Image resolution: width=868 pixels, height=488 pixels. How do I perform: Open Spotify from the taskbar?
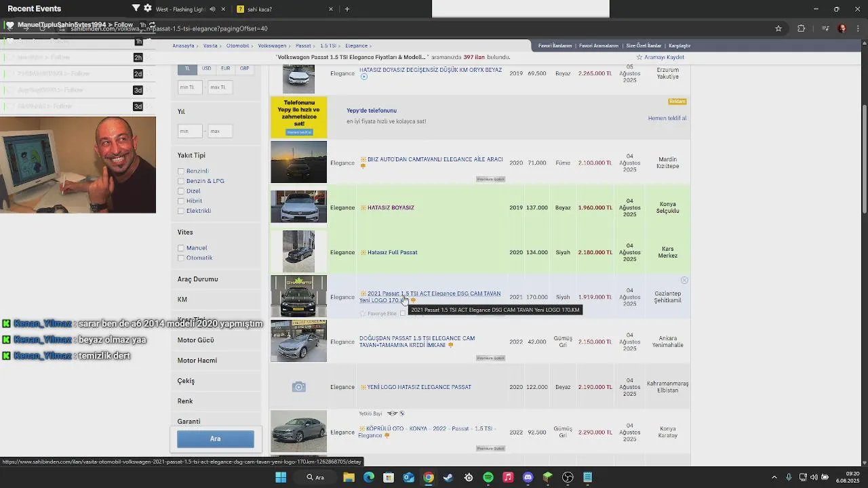488,477
